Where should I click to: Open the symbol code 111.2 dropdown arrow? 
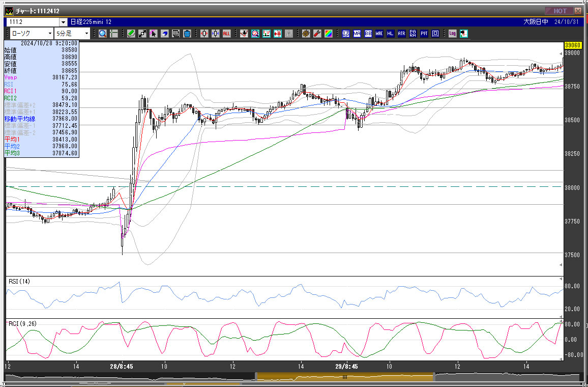click(64, 22)
